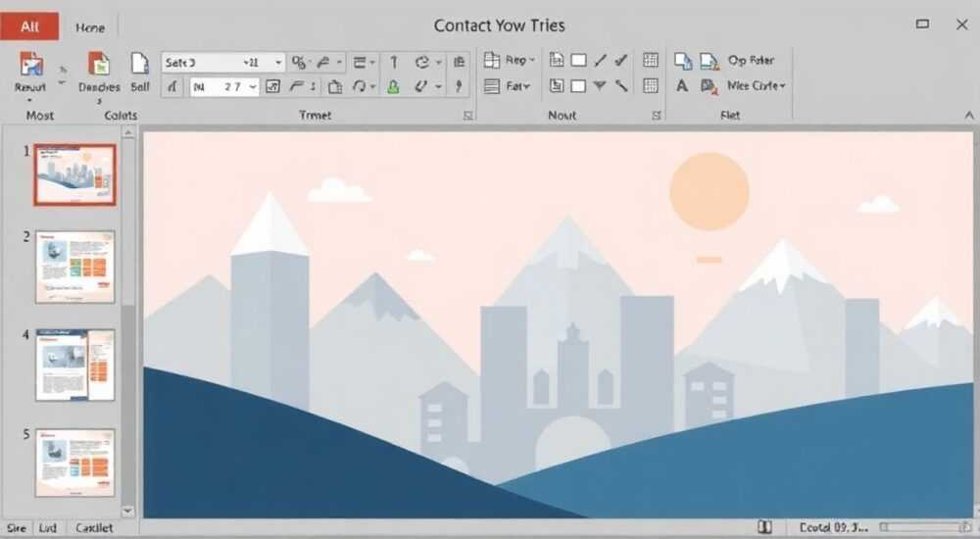This screenshot has height=539, width=980.
Task: Click the marker pen icon beside green lock
Action: pyautogui.click(x=421, y=86)
